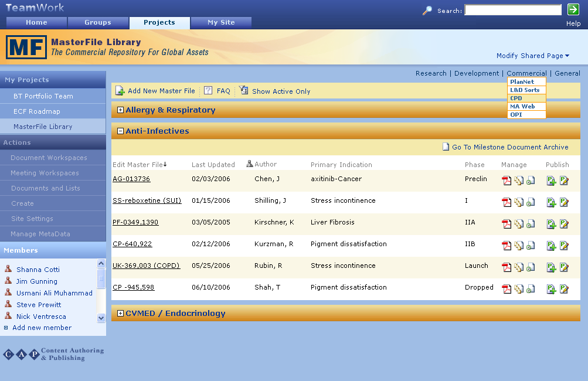
Task: Open the clock history icon for CP -945,598
Action: [531, 289]
